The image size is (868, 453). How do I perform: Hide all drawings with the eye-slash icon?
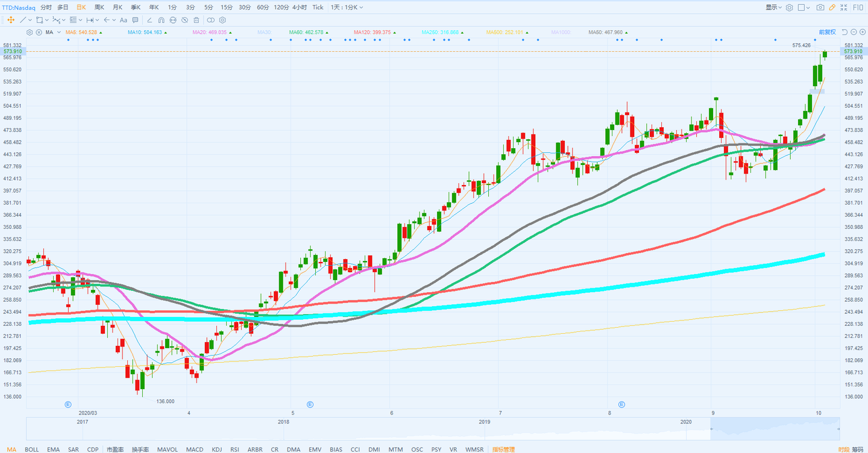click(184, 20)
